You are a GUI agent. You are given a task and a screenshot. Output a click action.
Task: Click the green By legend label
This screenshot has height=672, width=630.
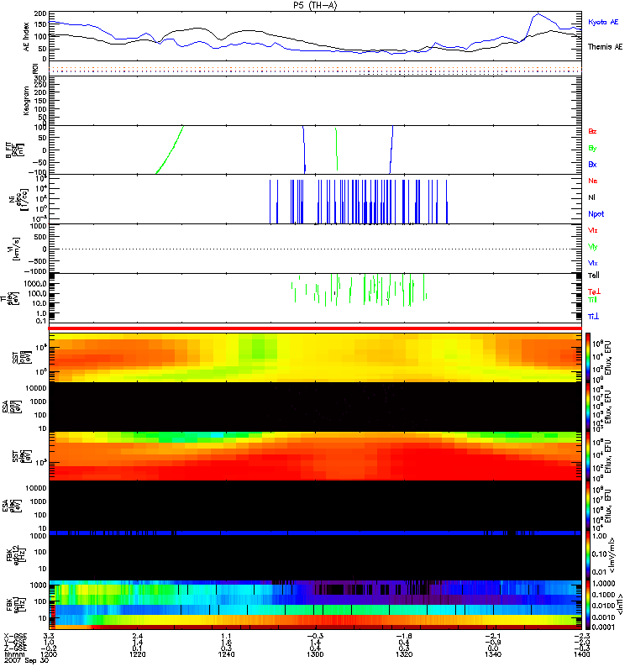pyautogui.click(x=592, y=148)
